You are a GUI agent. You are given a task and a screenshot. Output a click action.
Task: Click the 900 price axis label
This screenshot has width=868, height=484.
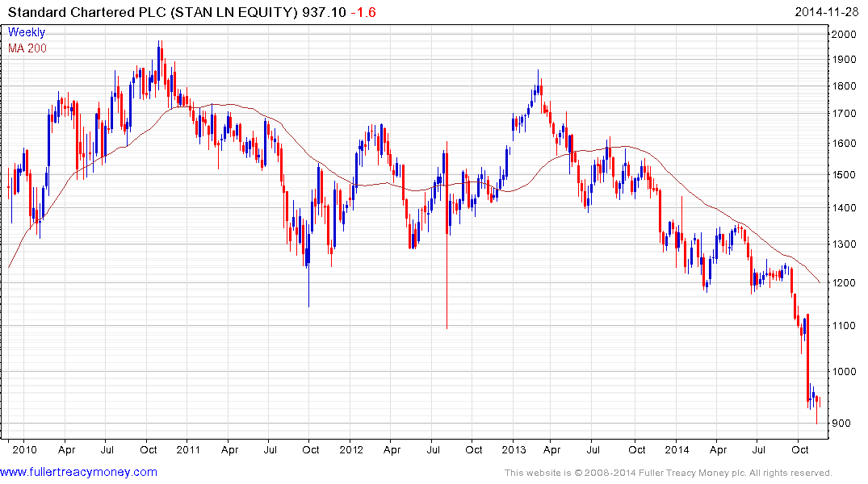[841, 423]
